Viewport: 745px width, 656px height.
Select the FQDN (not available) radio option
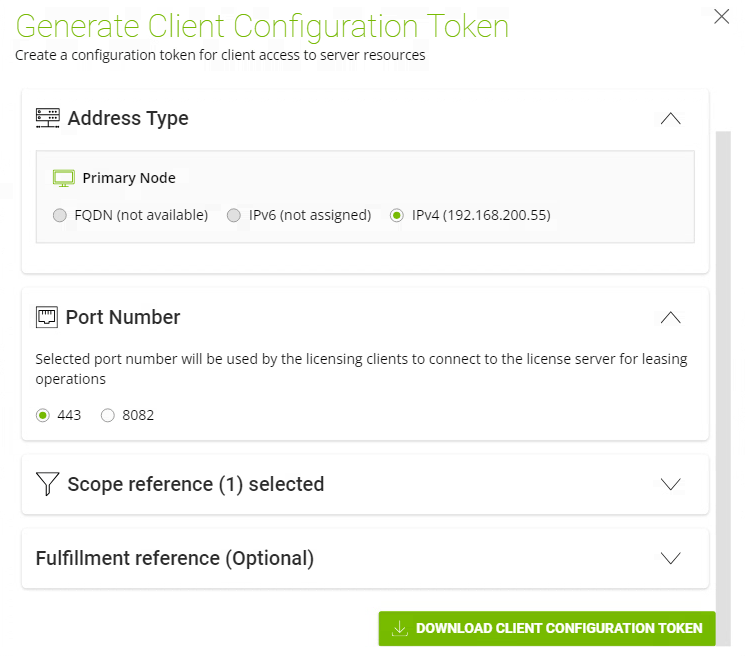pyautogui.click(x=59, y=215)
